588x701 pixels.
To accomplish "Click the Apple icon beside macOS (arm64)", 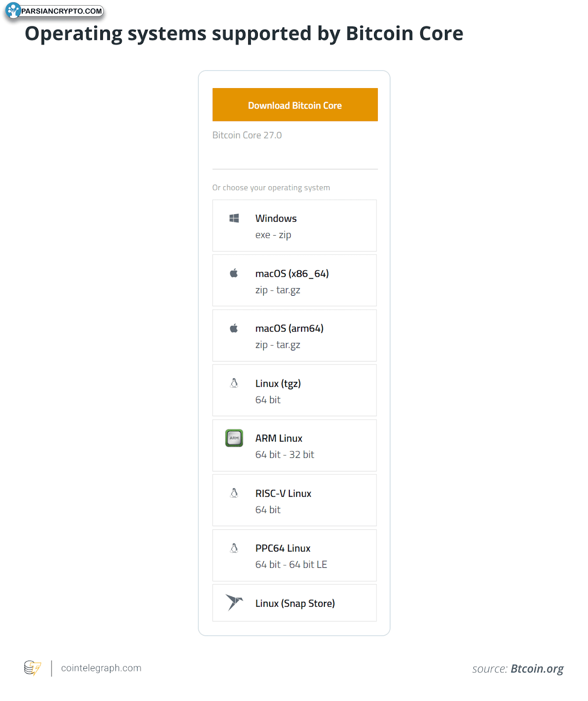I will click(234, 328).
